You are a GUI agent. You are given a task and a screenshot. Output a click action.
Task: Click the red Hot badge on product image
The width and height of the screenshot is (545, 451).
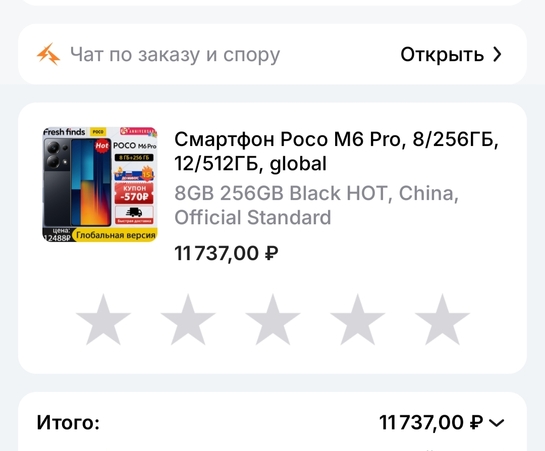tap(102, 145)
